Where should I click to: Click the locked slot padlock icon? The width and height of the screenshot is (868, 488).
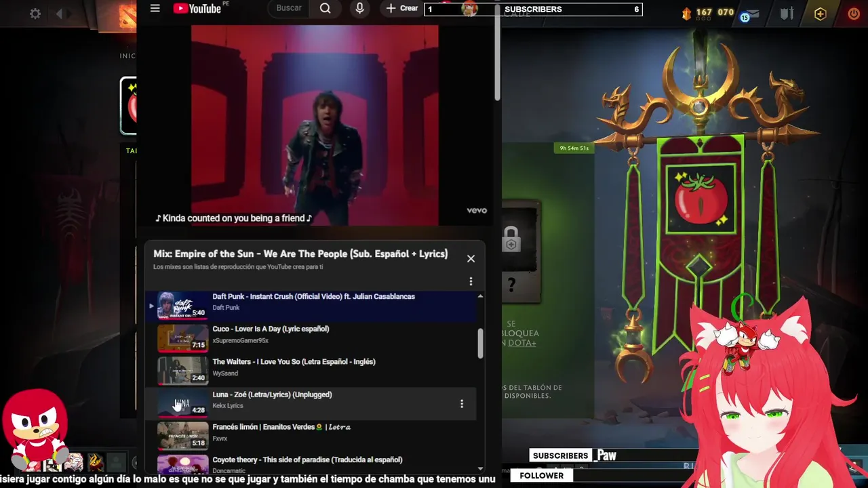pos(511,239)
